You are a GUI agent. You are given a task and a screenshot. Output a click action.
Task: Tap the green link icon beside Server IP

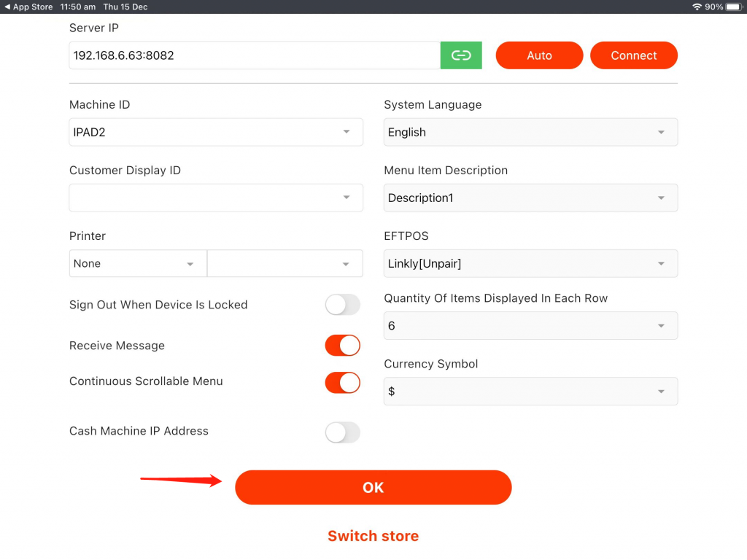[x=461, y=55]
